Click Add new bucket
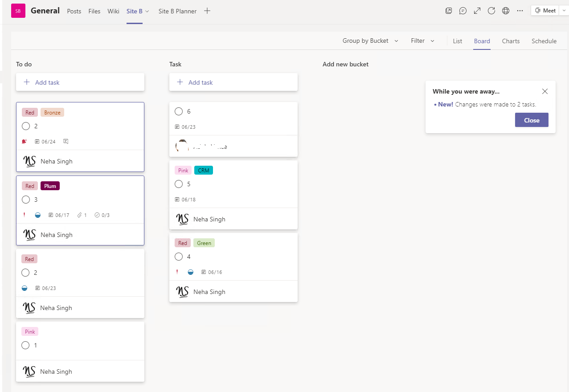This screenshot has width=569, height=392. coord(345,64)
